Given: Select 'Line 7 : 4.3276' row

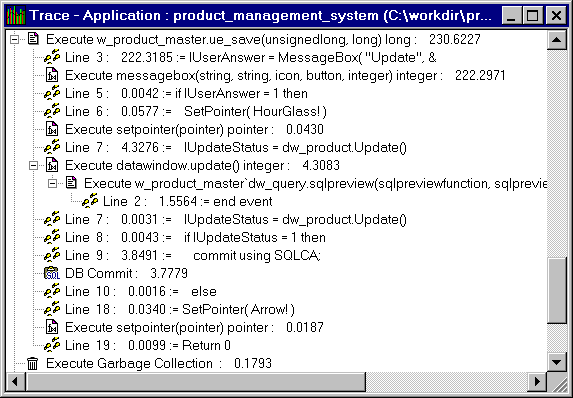Looking at the screenshot, I should 236,147.
